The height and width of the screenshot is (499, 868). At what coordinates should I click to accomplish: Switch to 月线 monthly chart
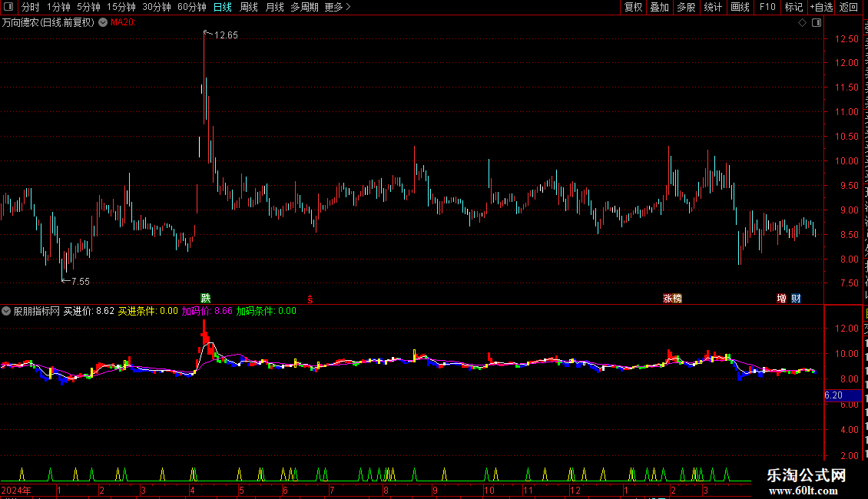(274, 7)
